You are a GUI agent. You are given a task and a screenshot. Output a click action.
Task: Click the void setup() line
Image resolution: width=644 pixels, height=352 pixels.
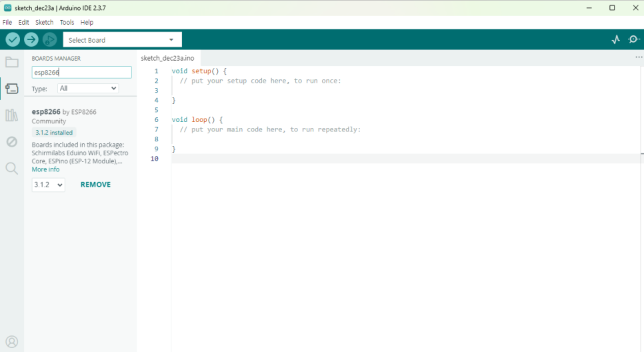(199, 71)
